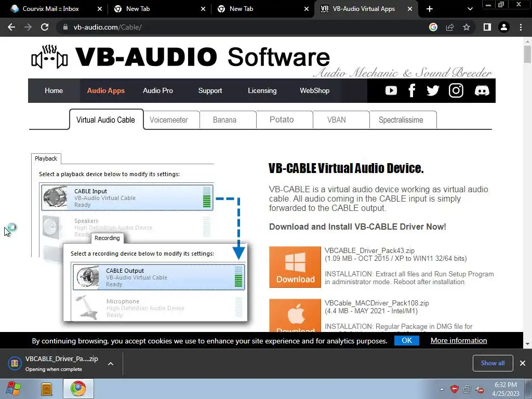Open the Windows Start menu
Viewport: 532px width, 399px height.
(x=14, y=389)
